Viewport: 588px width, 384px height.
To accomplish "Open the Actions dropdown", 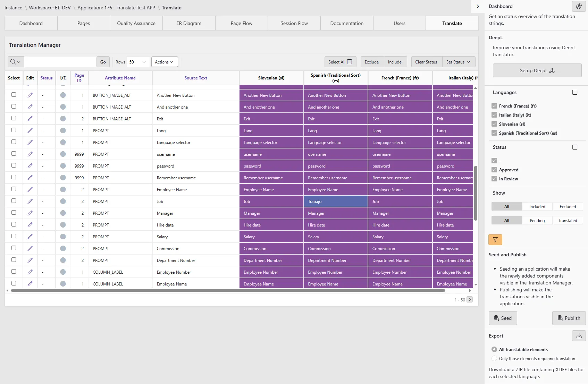I will pyautogui.click(x=164, y=62).
